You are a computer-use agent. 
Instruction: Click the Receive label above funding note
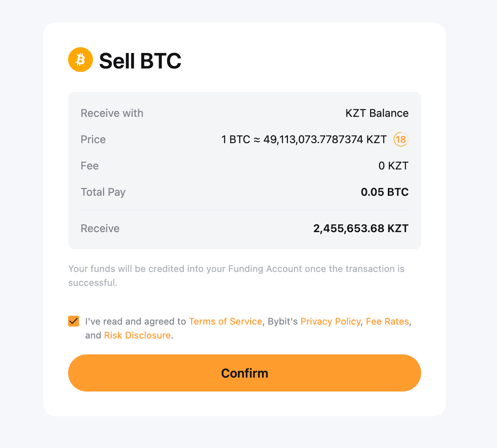pyautogui.click(x=100, y=228)
